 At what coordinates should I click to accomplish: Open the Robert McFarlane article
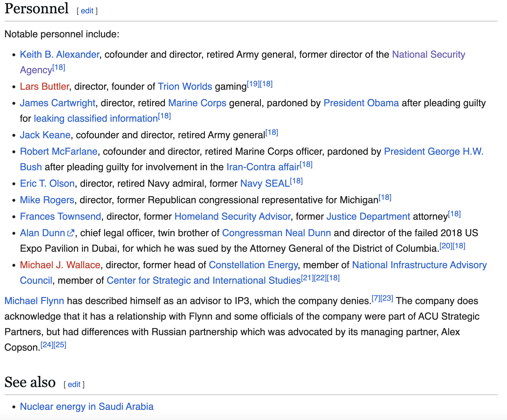[59, 152]
